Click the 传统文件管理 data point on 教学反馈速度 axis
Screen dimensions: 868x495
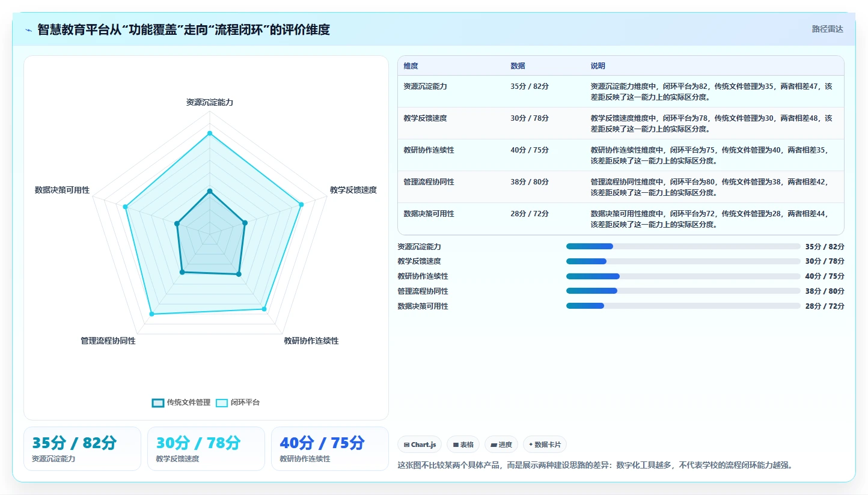[x=245, y=223]
